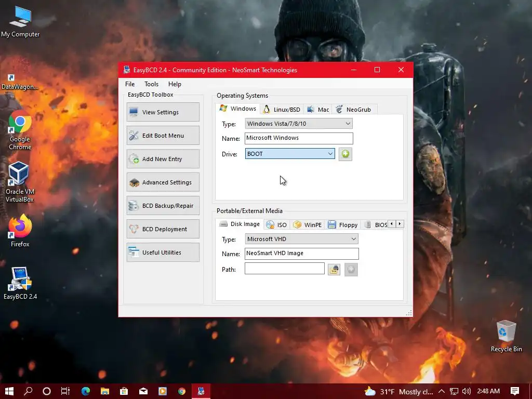Screen dimensions: 532x399
Task: Select Add New Entry toolbox button
Action: 163,159
